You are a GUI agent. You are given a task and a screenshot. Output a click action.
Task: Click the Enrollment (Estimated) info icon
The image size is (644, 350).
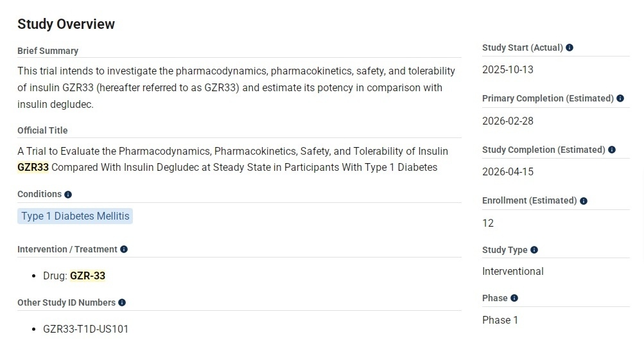pos(584,200)
